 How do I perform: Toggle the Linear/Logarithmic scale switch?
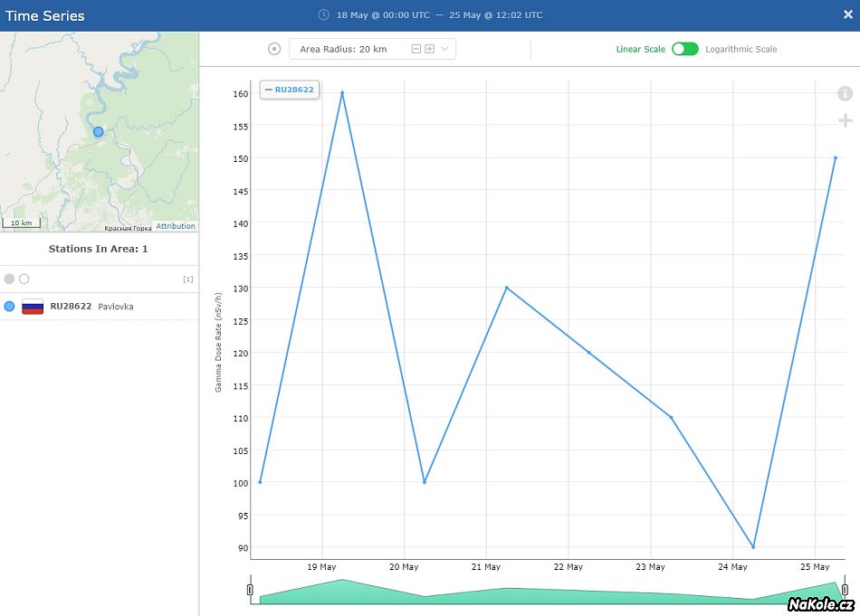[x=684, y=49]
